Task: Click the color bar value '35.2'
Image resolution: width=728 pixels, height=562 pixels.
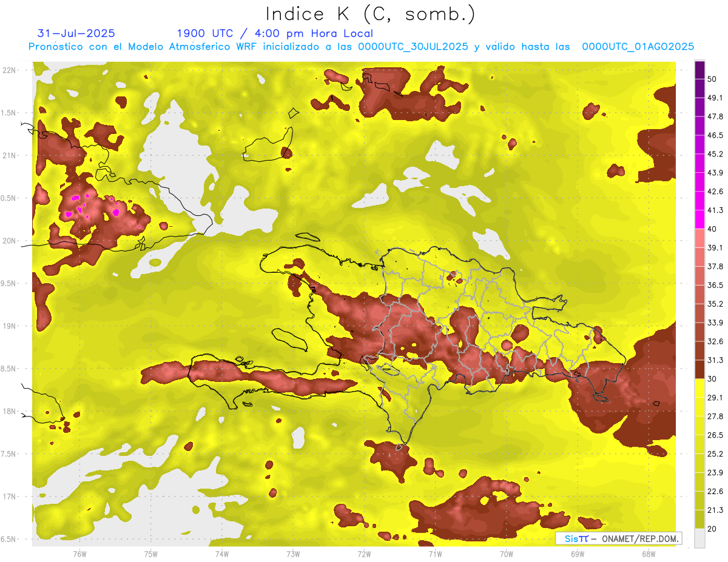Action: point(714,304)
